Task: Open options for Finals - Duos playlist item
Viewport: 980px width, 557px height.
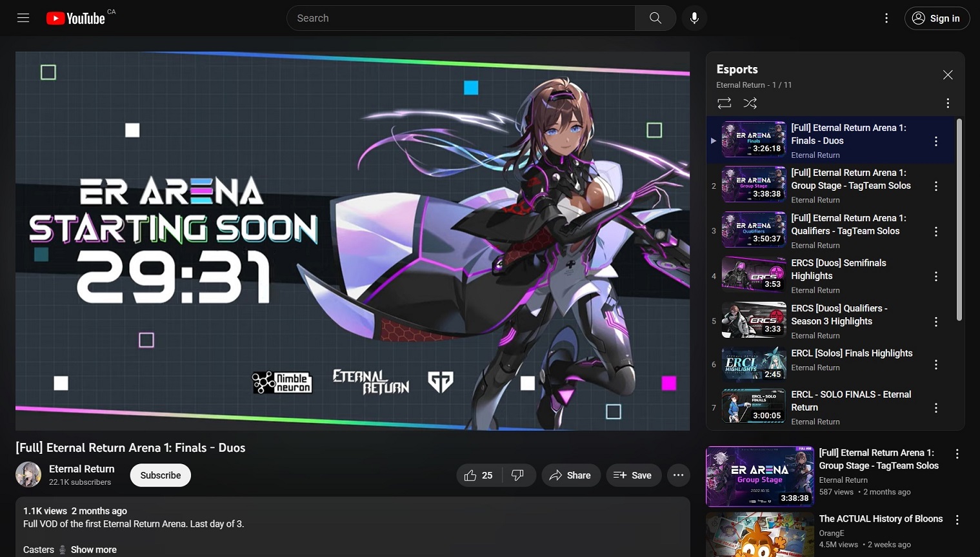Action: tap(936, 141)
